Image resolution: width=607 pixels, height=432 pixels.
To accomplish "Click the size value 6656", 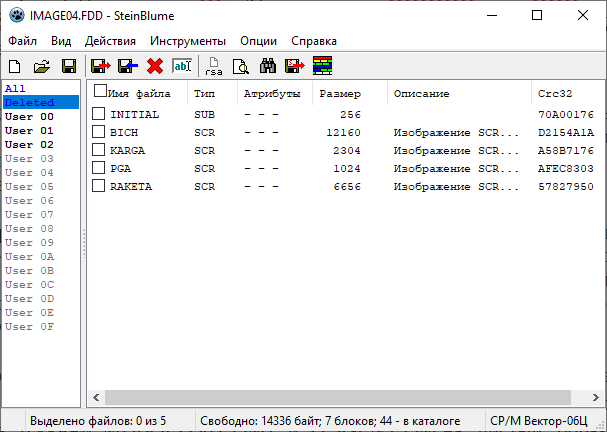I will (x=347, y=186).
